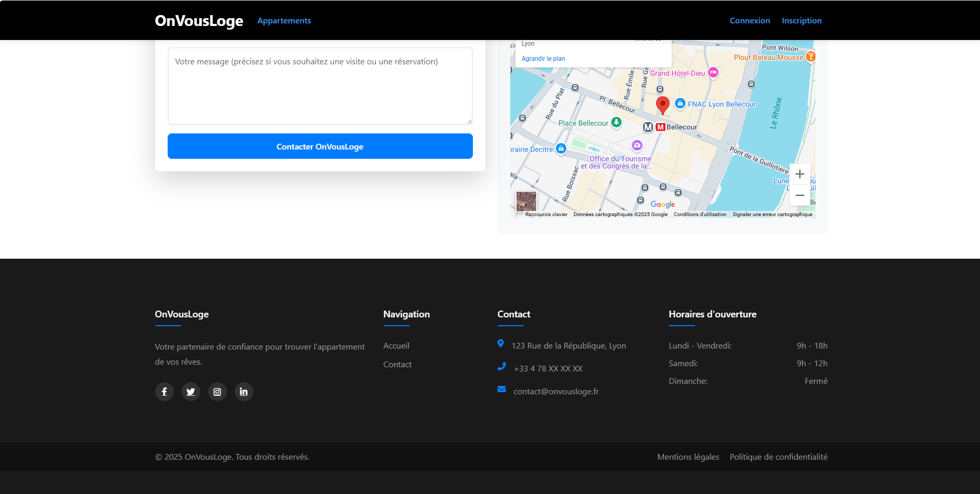Switch map to satellite view thumbnail

click(x=526, y=201)
